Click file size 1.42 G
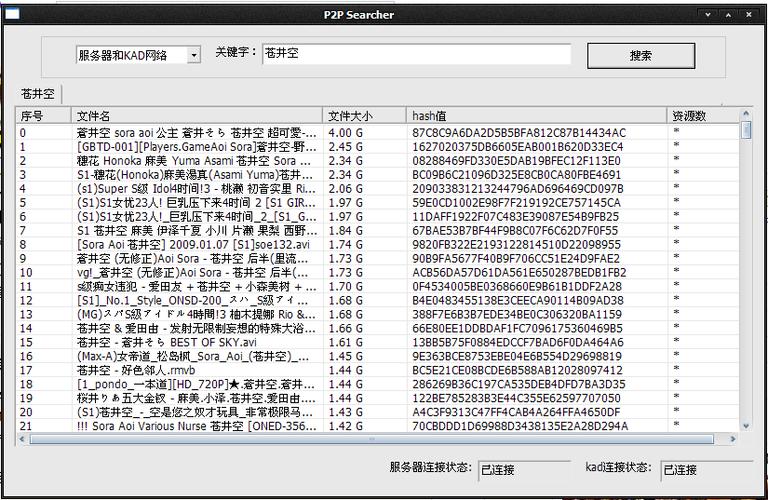 coord(346,426)
